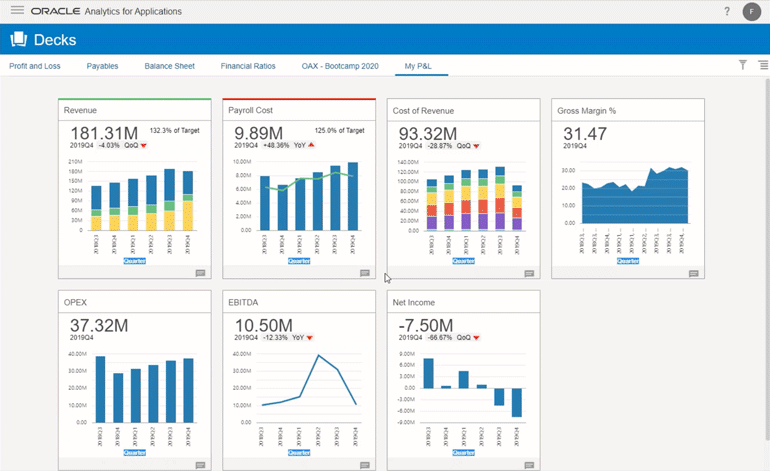Open the help question mark icon
770x471 pixels.
click(727, 11)
